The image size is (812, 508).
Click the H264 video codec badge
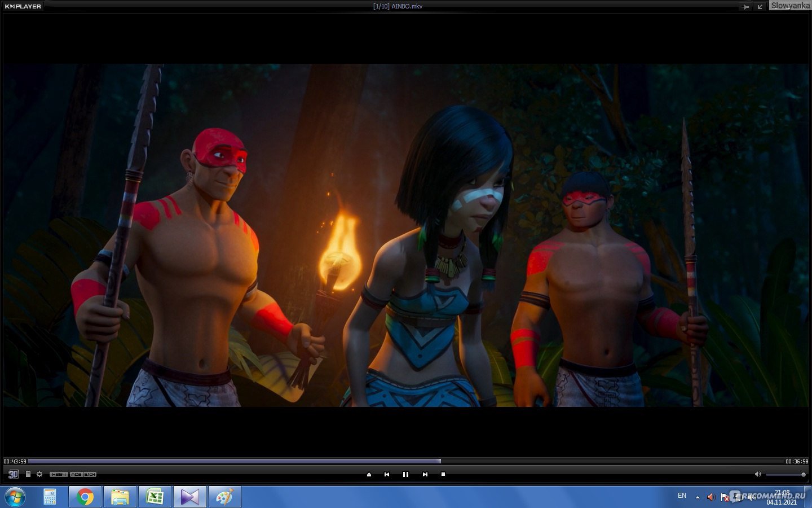59,474
